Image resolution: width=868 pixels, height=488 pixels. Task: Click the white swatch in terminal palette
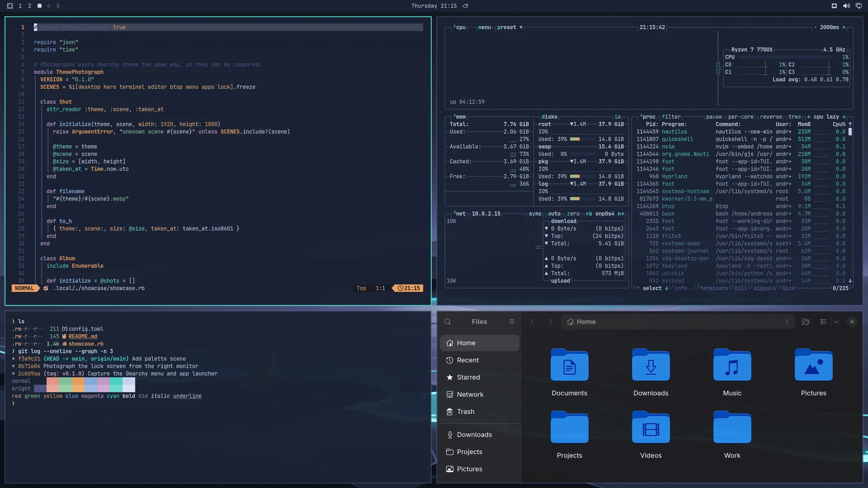129,385
